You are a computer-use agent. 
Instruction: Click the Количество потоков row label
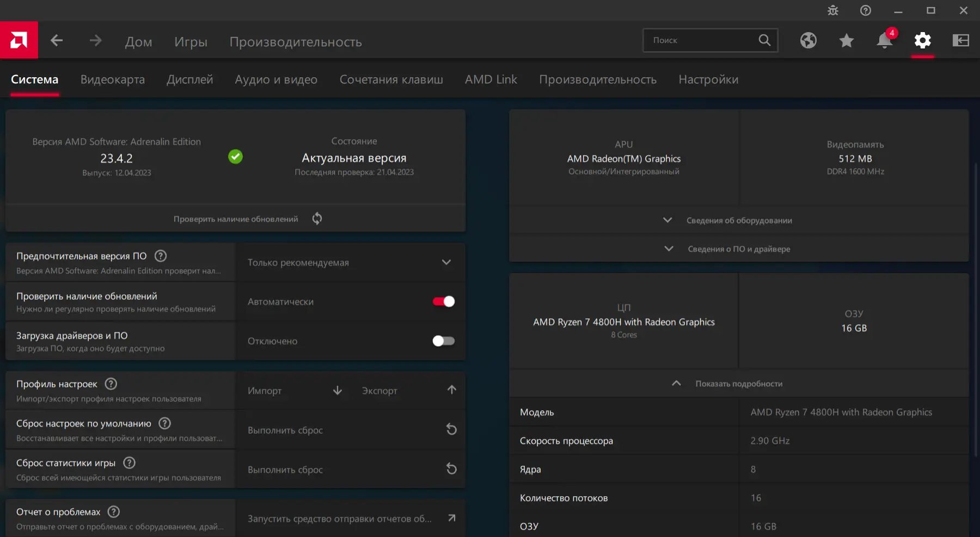[563, 498]
